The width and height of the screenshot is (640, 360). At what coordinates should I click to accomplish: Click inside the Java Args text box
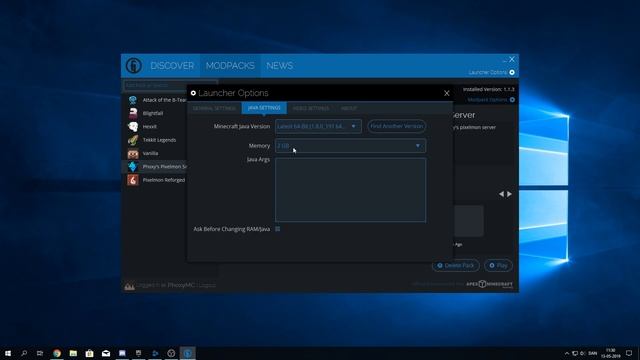click(x=350, y=190)
